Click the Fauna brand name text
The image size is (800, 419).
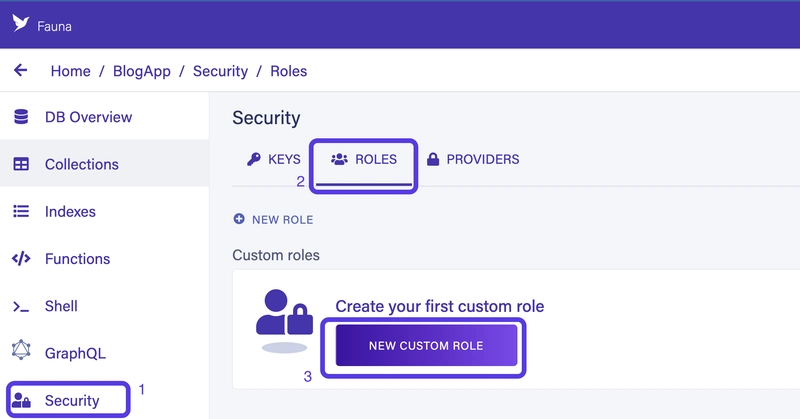(x=55, y=26)
